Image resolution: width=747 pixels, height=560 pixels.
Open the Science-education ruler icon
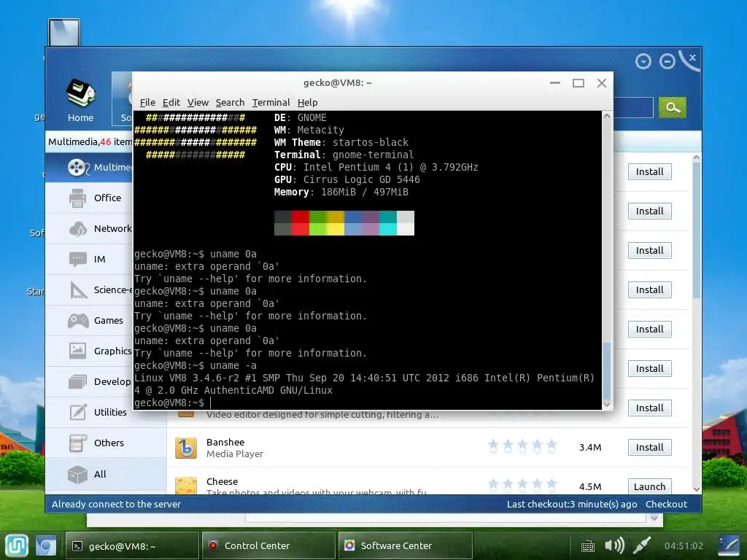click(x=79, y=290)
